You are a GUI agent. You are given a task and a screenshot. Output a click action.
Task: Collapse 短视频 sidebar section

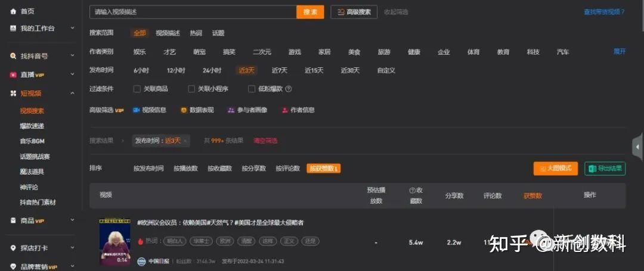(x=73, y=94)
